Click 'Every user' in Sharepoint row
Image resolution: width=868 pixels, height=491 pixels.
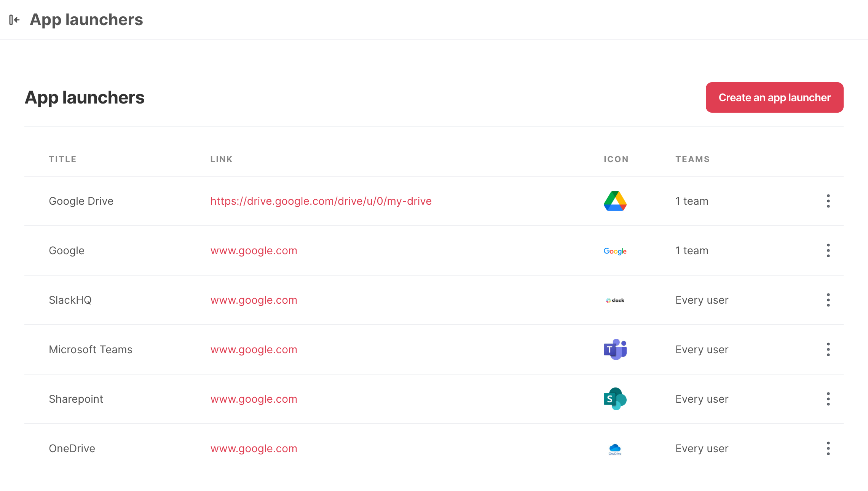(x=702, y=399)
